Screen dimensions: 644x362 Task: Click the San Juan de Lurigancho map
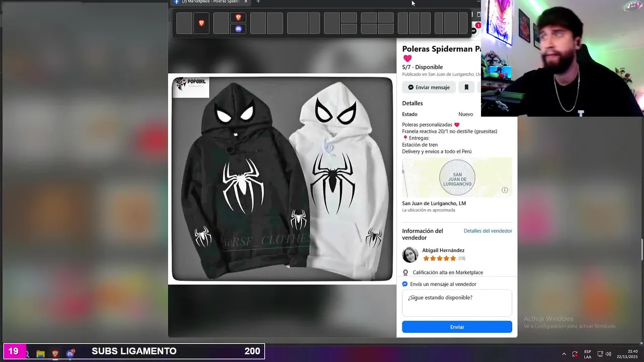[x=457, y=177]
